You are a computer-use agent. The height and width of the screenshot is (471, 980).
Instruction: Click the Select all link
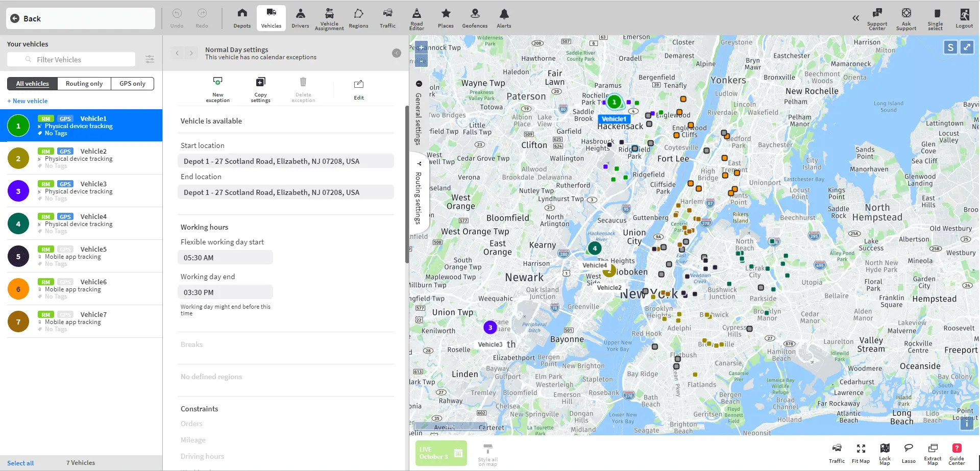coord(20,463)
